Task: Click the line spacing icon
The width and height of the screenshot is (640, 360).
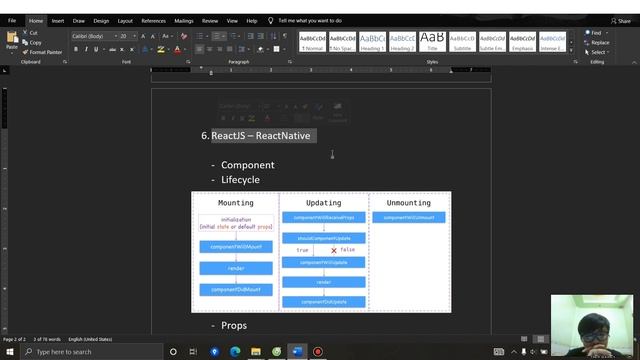Action: [x=242, y=49]
